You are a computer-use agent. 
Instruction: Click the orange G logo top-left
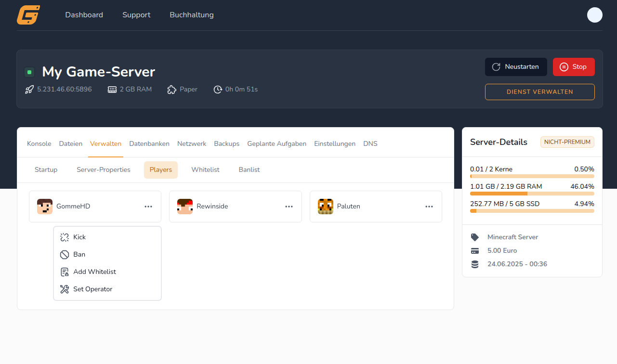click(x=28, y=15)
